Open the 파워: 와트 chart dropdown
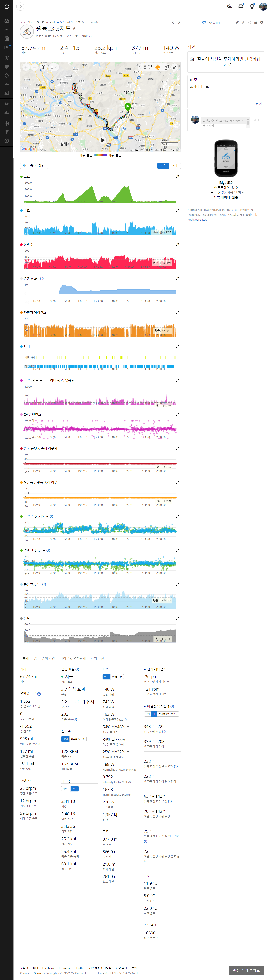Screen dimensions: 271x980 coord(33,381)
